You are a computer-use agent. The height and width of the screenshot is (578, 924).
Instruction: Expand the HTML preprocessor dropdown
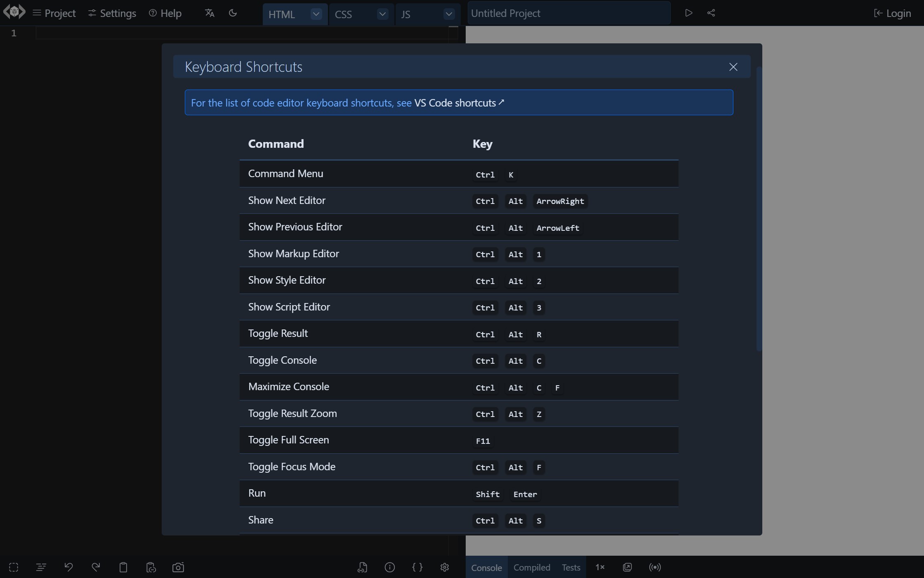(316, 14)
